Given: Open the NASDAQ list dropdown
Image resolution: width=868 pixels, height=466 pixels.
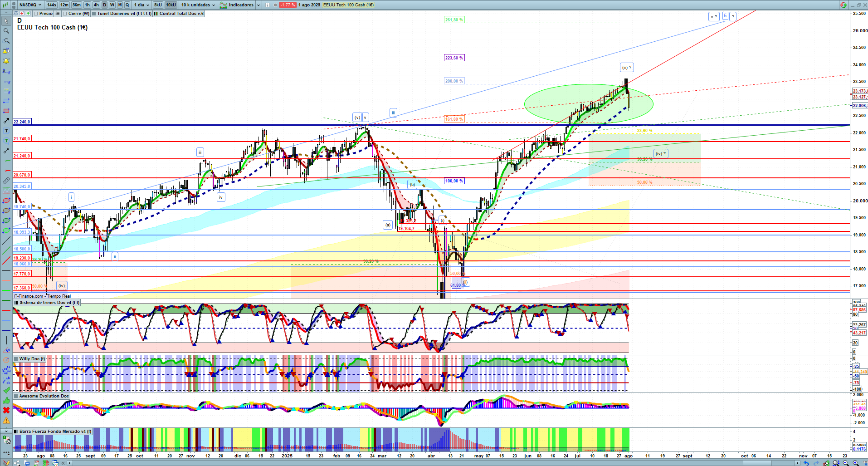Looking at the screenshot, I should point(30,5).
